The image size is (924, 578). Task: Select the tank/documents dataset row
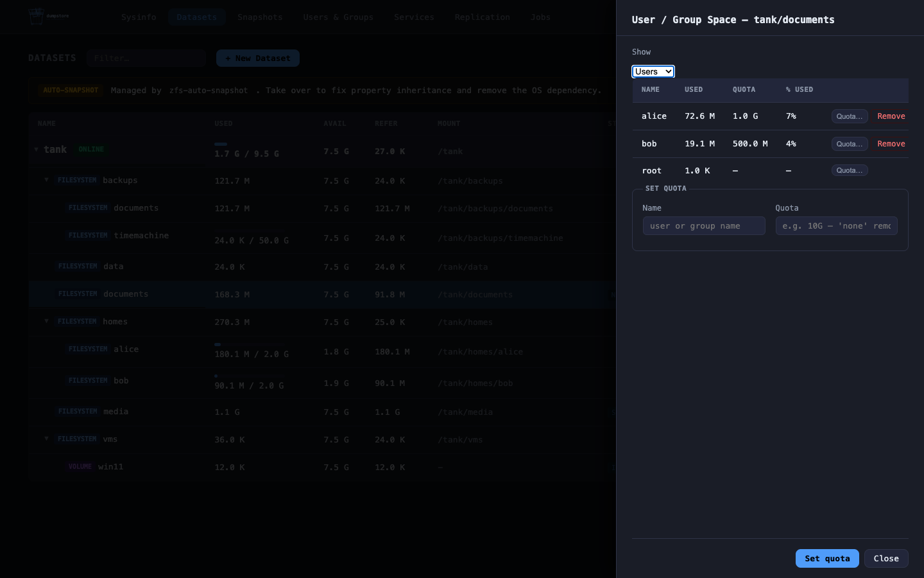322,294
